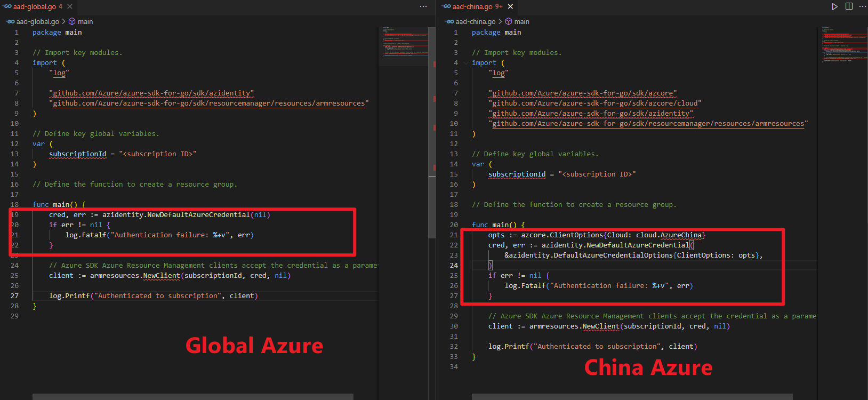Open More Actions in the right editor group
This screenshot has height=400, width=868.
(863, 6)
